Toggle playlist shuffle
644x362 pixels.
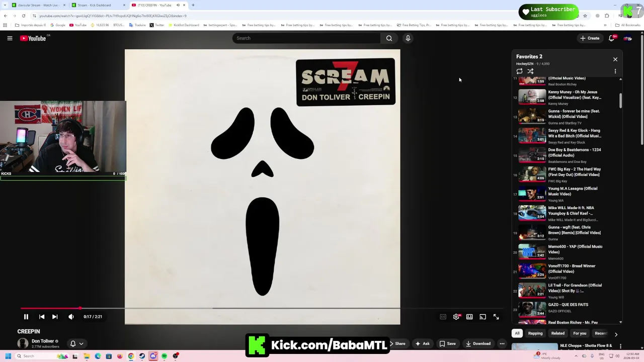(530, 71)
